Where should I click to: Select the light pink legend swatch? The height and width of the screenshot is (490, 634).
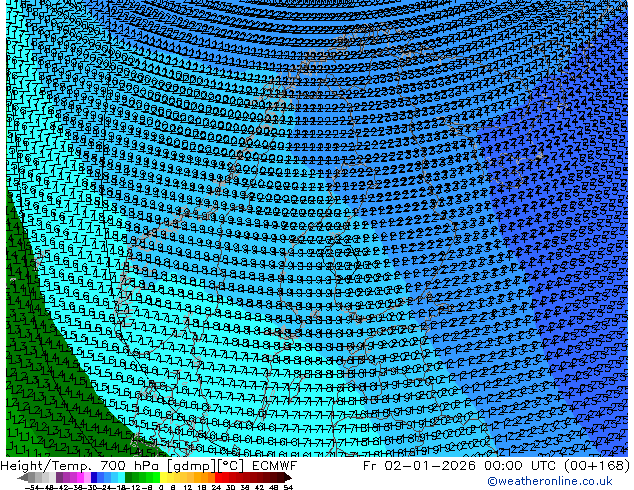click(x=87, y=477)
